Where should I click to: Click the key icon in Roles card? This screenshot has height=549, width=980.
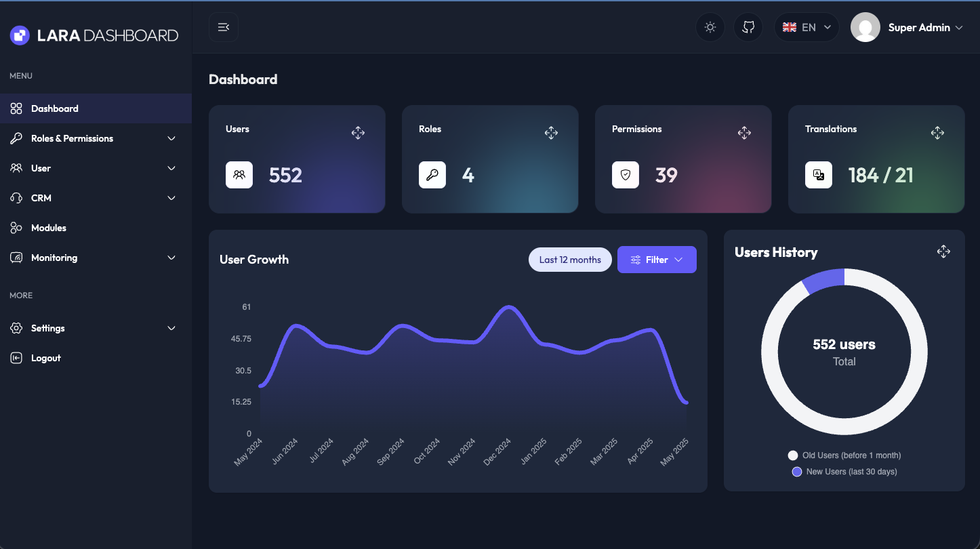(432, 175)
